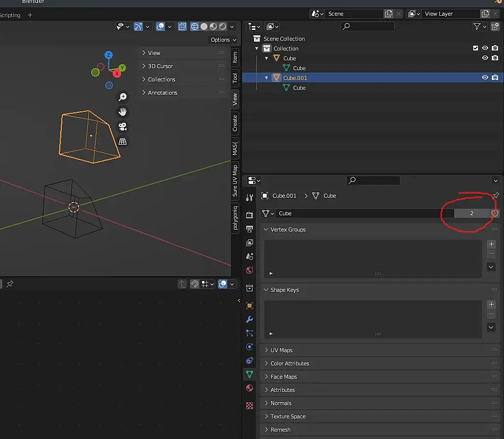Image resolution: width=504 pixels, height=439 pixels.
Task: Collapse the Cube.001 tree item in outliner
Action: click(x=267, y=77)
